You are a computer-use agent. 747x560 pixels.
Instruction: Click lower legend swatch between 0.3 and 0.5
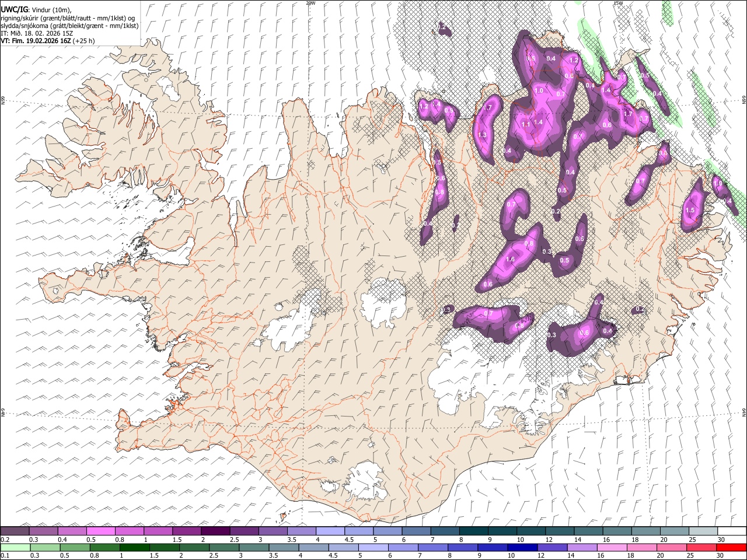click(x=46, y=547)
